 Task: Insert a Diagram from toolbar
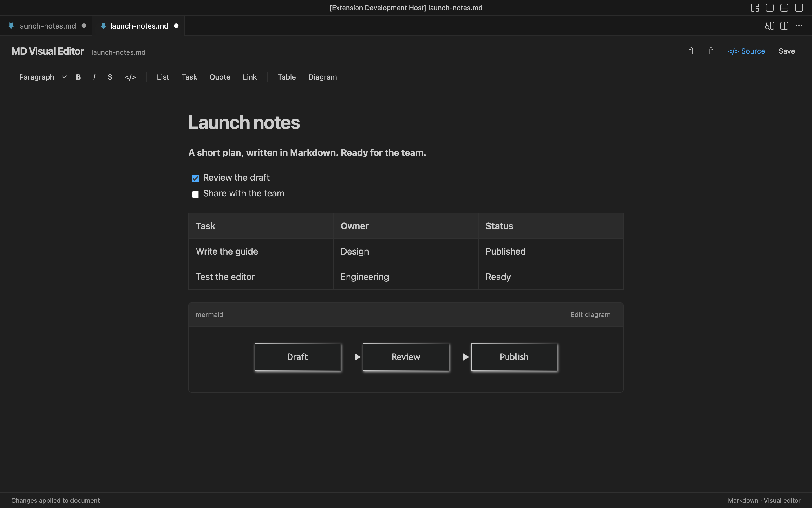point(323,77)
